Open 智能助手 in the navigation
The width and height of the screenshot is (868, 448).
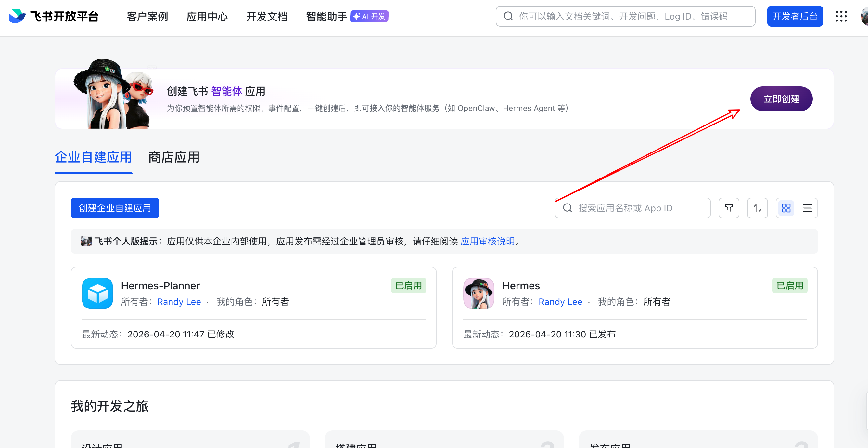[x=326, y=16]
